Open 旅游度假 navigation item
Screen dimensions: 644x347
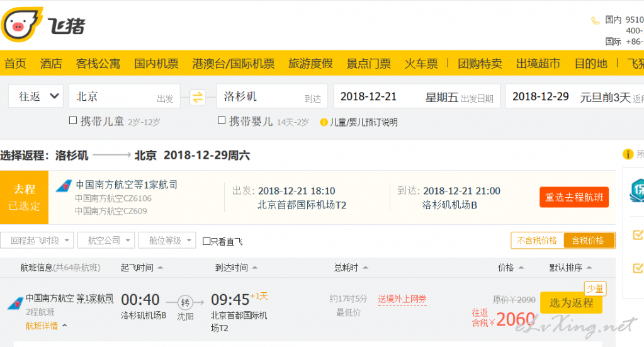coord(310,64)
